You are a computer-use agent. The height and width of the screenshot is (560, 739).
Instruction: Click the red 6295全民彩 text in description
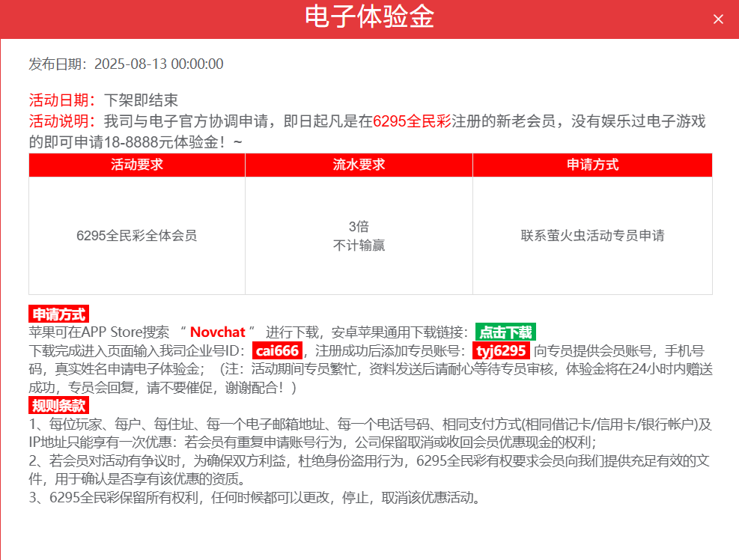click(412, 121)
